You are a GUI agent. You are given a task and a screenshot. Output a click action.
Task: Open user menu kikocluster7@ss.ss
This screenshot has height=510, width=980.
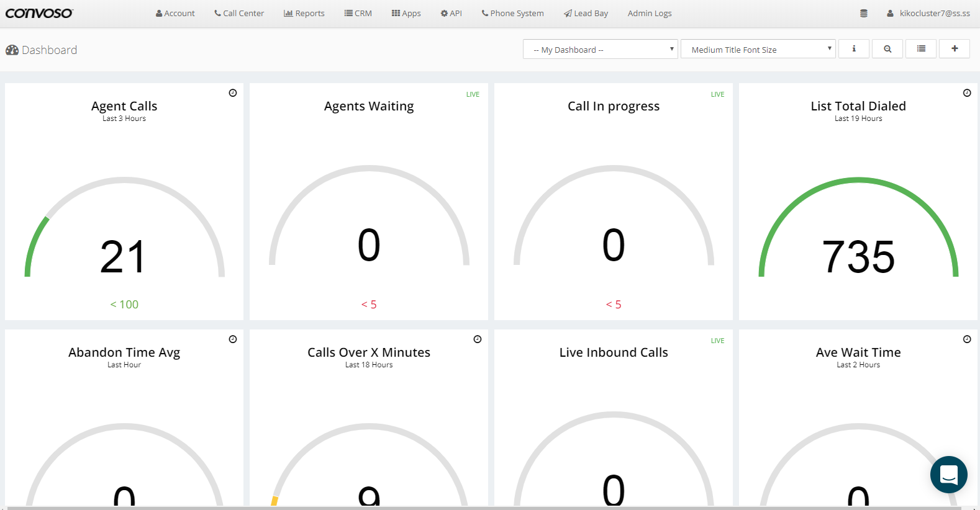coord(928,13)
